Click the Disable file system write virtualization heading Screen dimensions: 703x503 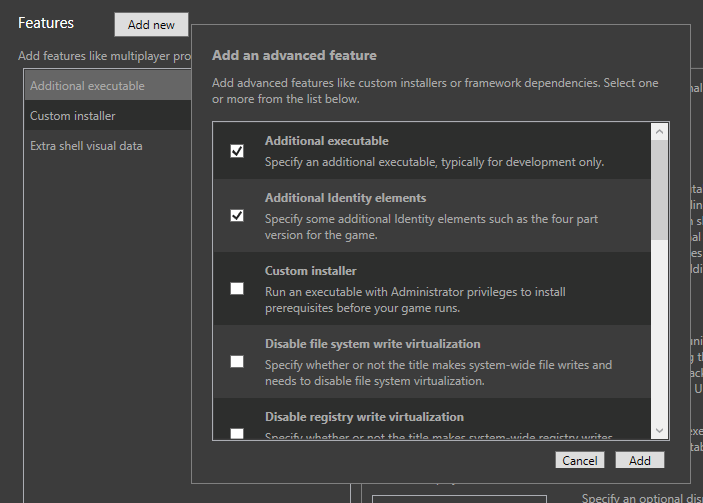373,344
